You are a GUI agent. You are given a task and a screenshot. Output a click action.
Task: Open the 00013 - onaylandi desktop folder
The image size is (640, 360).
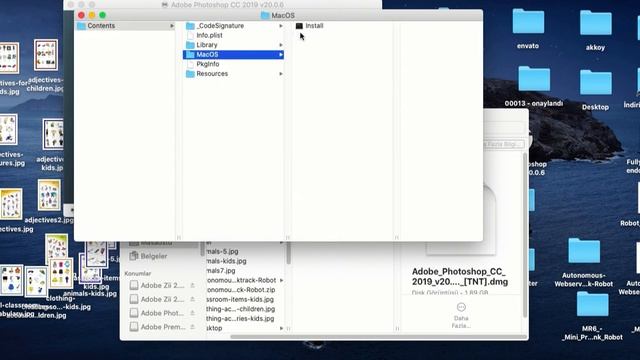534,79
